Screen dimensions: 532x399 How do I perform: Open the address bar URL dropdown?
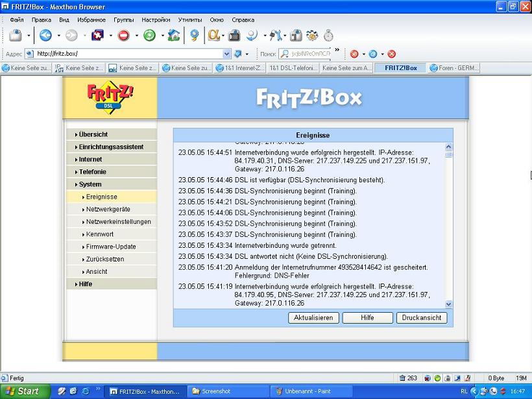(x=226, y=54)
